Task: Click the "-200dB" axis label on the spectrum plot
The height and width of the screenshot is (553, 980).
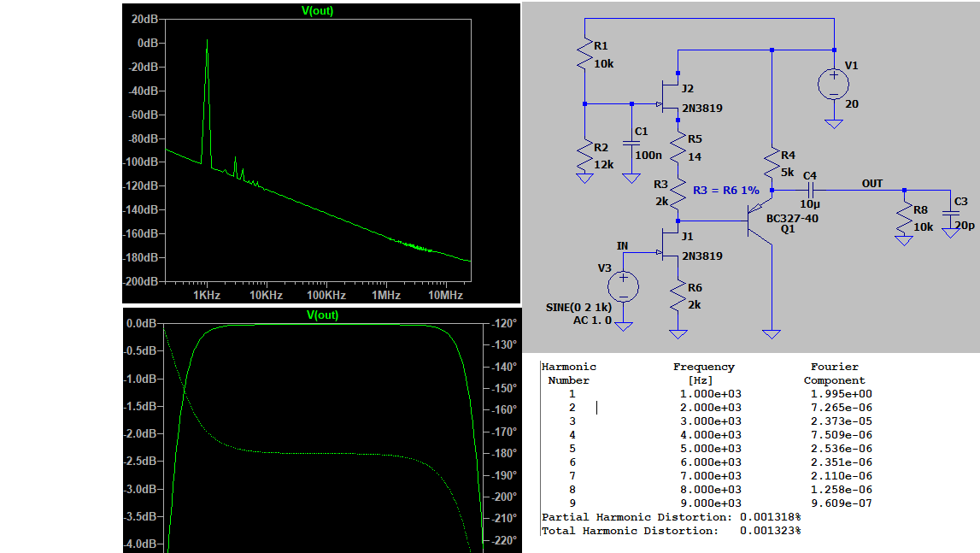Action: tap(141, 281)
